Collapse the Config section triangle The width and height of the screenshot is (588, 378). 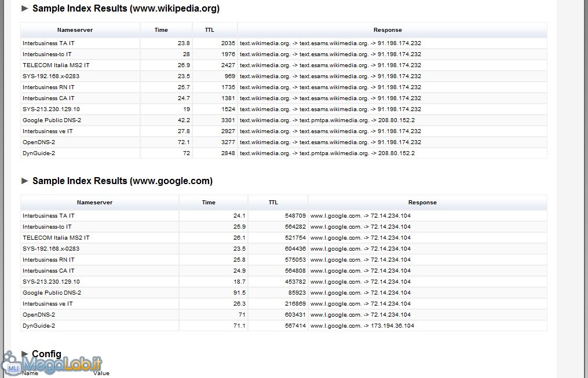(25, 354)
